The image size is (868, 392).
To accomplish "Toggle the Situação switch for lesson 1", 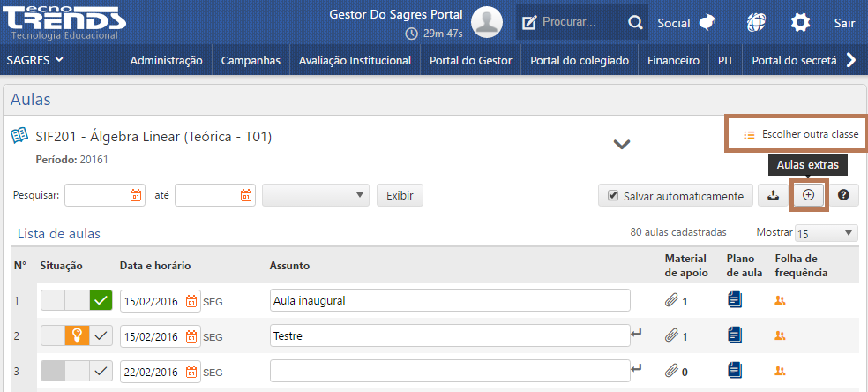I will tap(77, 301).
